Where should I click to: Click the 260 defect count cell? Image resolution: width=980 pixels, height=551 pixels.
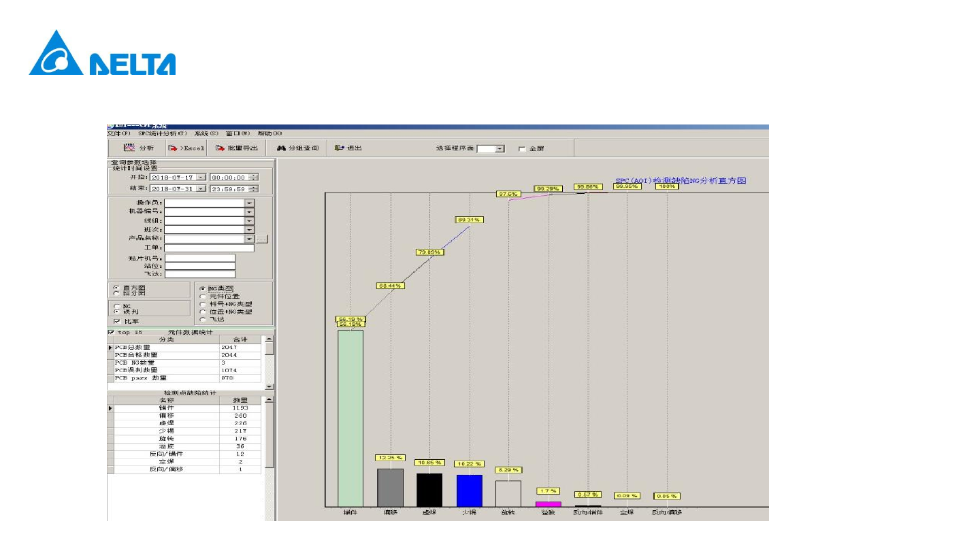[x=240, y=416]
